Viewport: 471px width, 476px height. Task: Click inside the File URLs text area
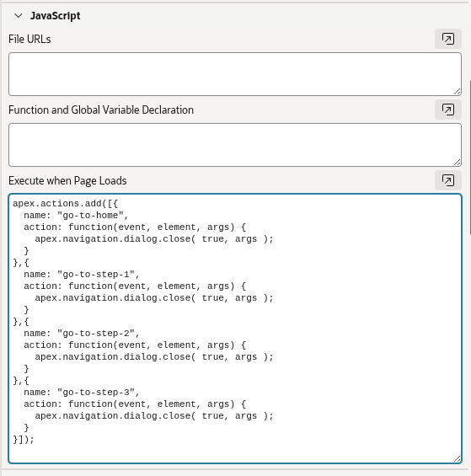pos(235,74)
